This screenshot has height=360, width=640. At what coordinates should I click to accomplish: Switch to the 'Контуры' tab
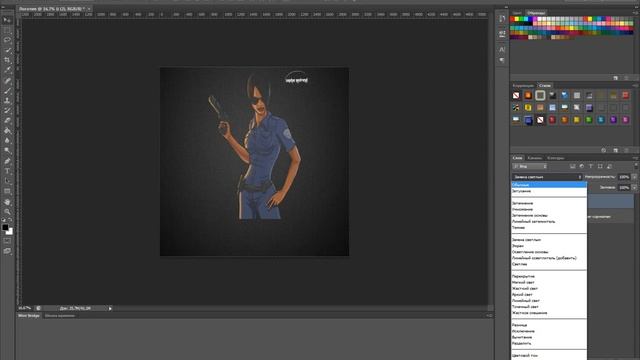pos(556,158)
